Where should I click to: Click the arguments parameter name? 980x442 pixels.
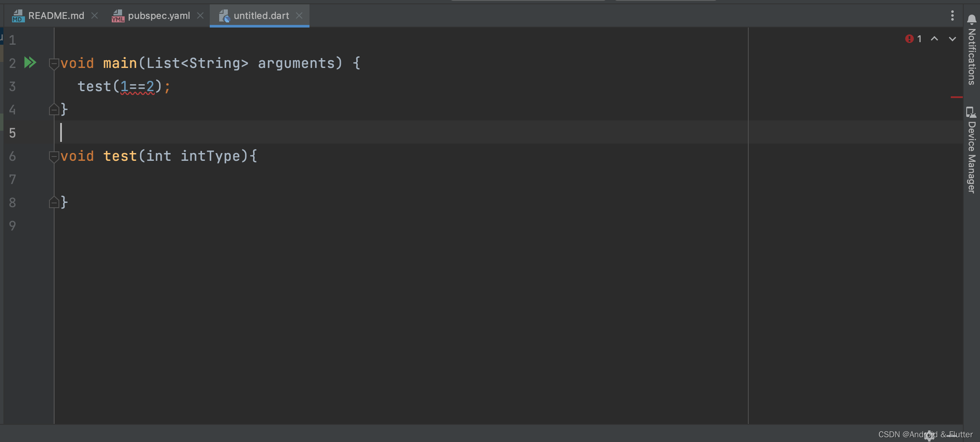297,64
